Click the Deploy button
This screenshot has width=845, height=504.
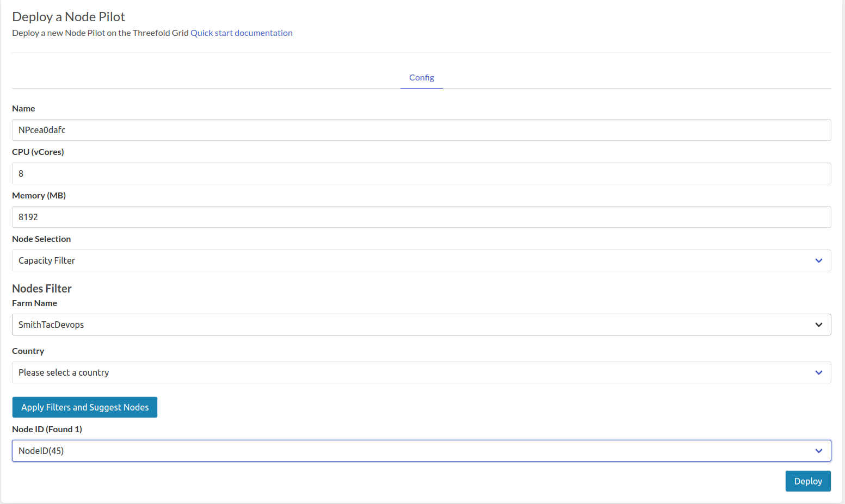pos(808,481)
